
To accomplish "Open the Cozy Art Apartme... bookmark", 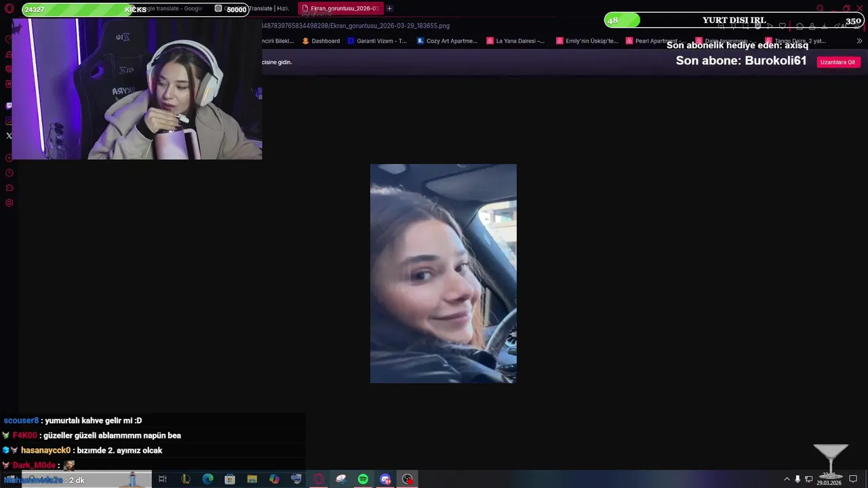I will (x=447, y=41).
